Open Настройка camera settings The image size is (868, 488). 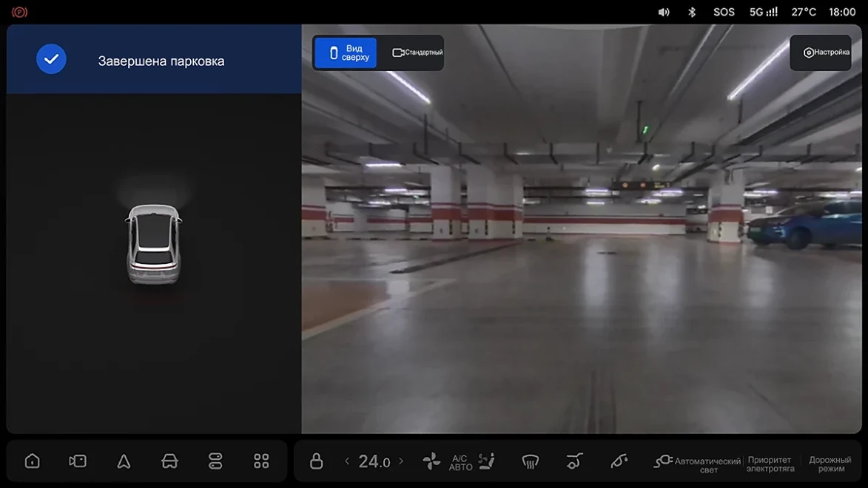pyautogui.click(x=821, y=52)
